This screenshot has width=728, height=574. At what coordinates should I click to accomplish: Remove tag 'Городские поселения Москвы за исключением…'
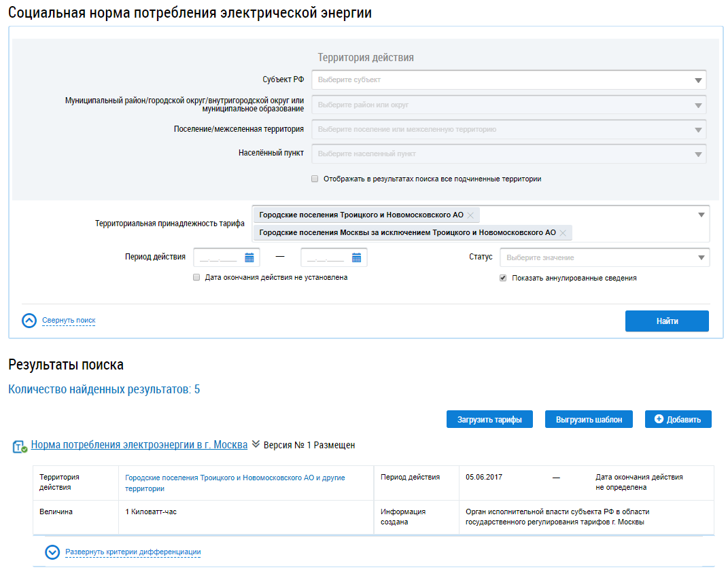coord(563,232)
